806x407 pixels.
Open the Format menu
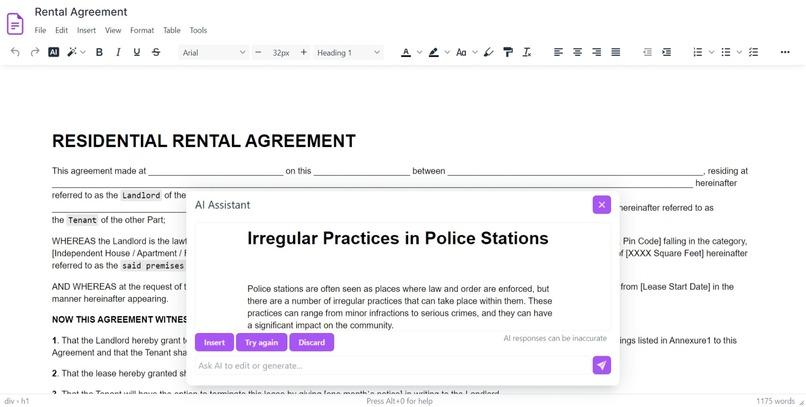[x=142, y=30]
